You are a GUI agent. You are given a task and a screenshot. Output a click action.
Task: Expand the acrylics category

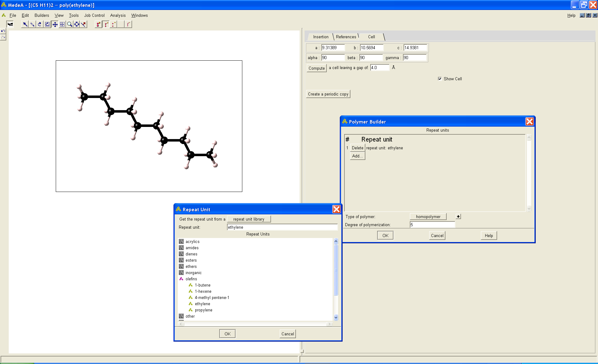(x=181, y=242)
